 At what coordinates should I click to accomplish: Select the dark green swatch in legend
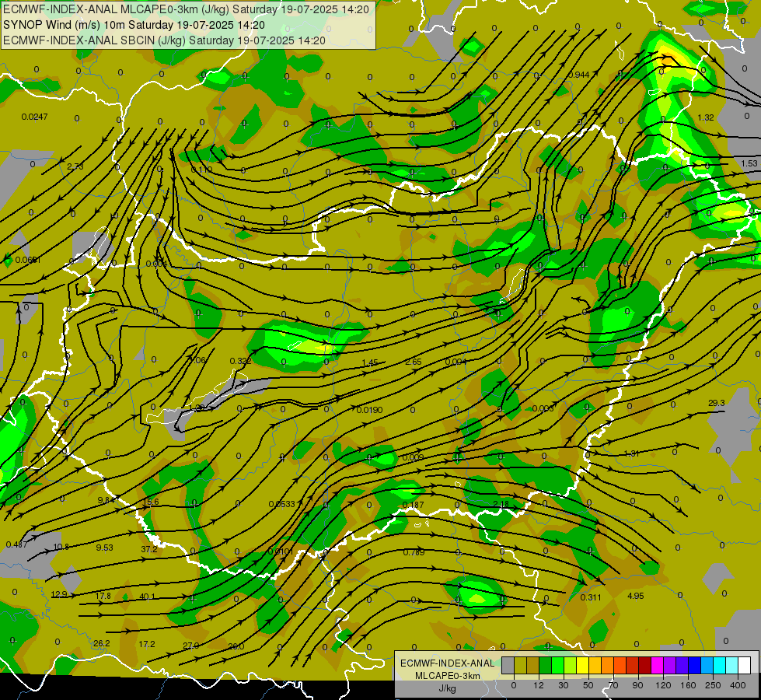point(546,666)
